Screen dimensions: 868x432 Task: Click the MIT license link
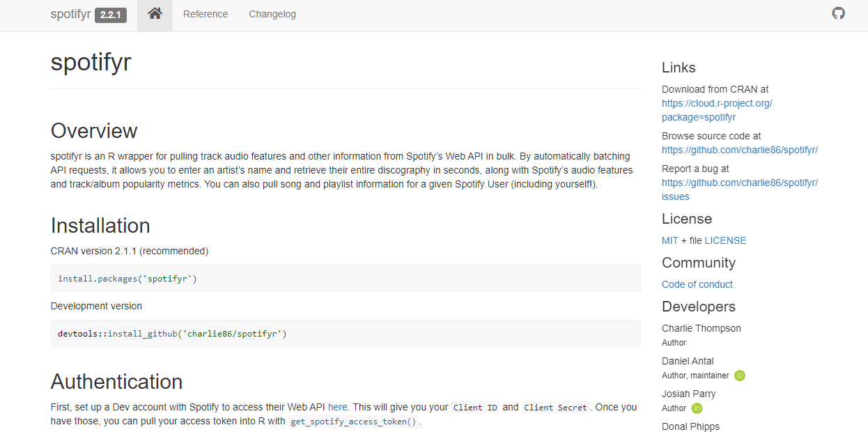[669, 240]
